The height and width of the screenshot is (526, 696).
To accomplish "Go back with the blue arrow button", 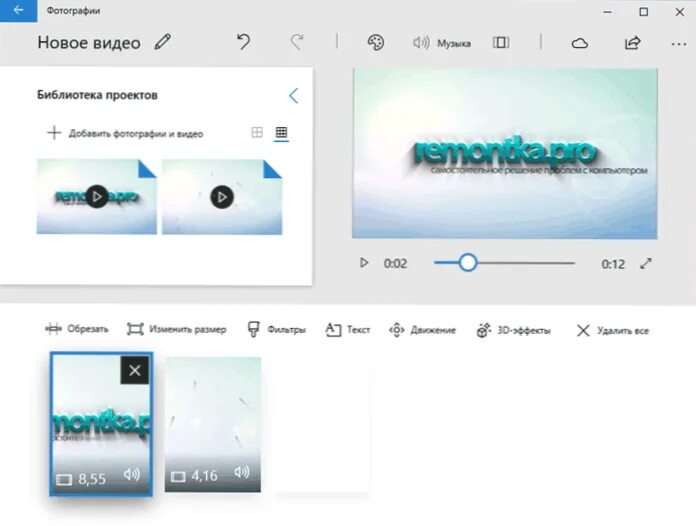I will (x=18, y=10).
